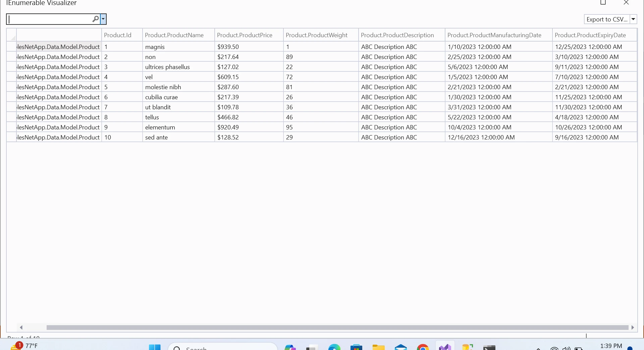The height and width of the screenshot is (350, 644).
Task: Select expiry date 12/25/2023 12:00:00 AM
Action: (x=595, y=47)
